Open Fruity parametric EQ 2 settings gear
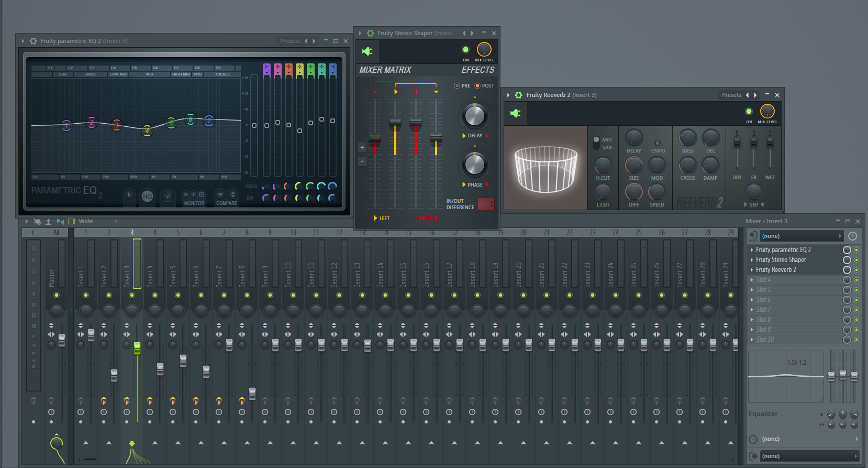This screenshot has height=468, width=868. 33,41
